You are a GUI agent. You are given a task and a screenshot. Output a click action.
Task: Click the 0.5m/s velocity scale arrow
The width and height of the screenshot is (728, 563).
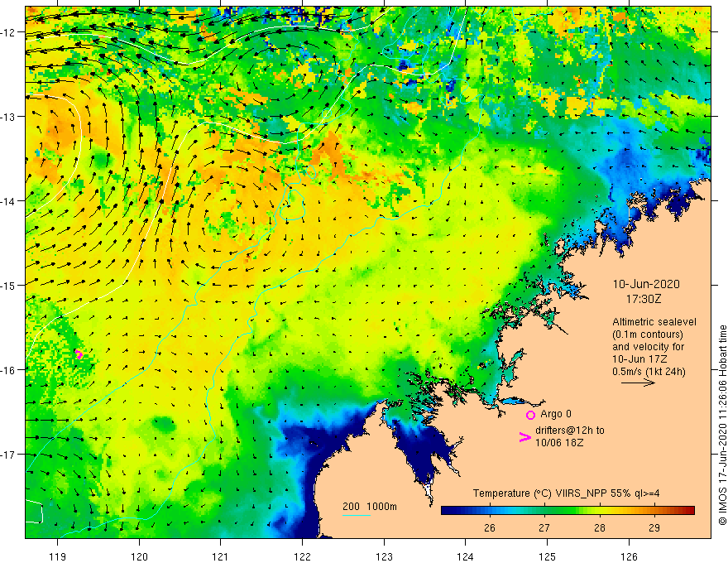638,383
